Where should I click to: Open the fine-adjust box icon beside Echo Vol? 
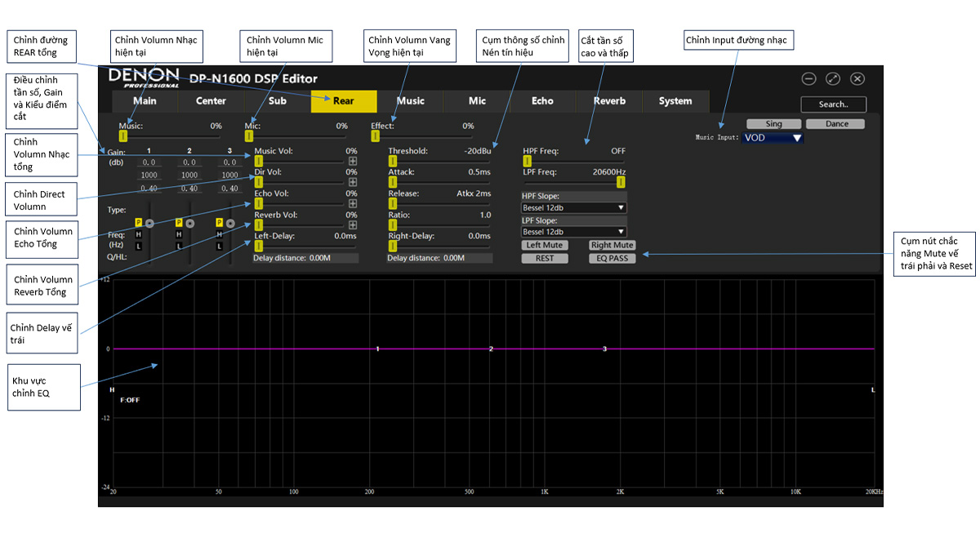tap(353, 203)
